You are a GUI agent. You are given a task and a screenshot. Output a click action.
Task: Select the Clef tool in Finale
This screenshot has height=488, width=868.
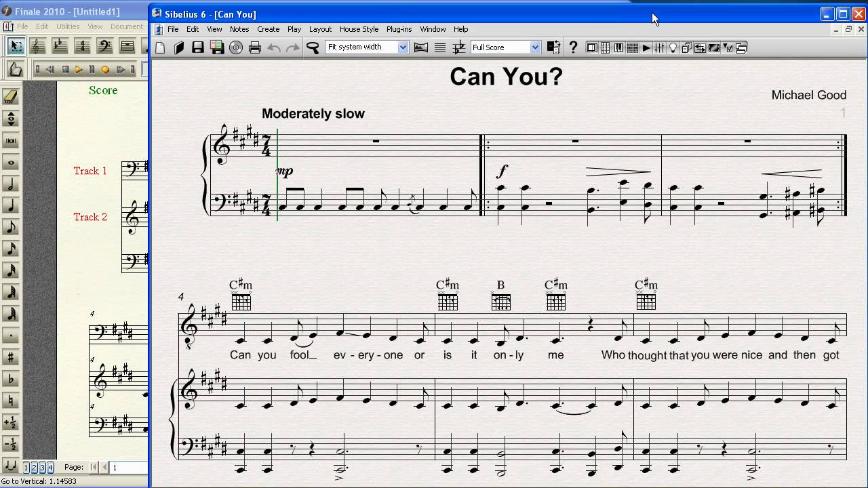pos(105,46)
